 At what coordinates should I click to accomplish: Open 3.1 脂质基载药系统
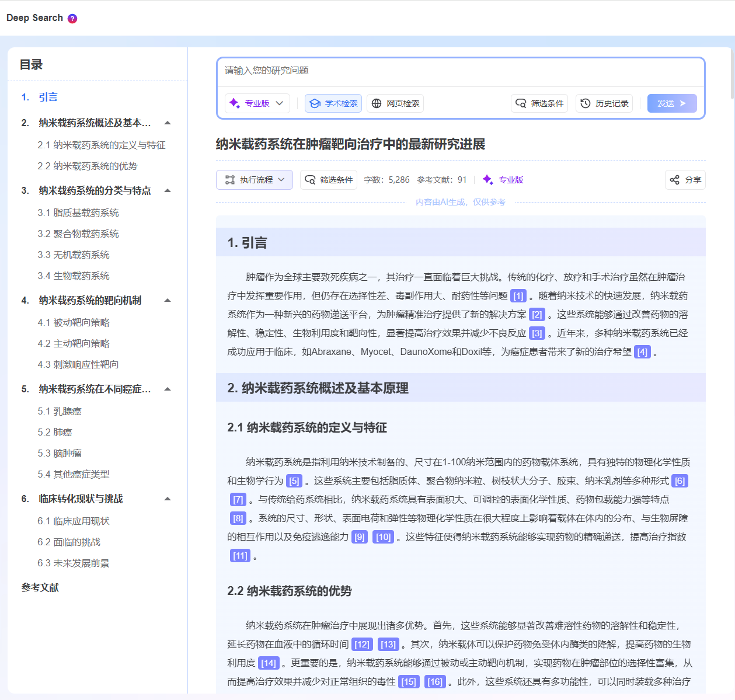pos(78,213)
